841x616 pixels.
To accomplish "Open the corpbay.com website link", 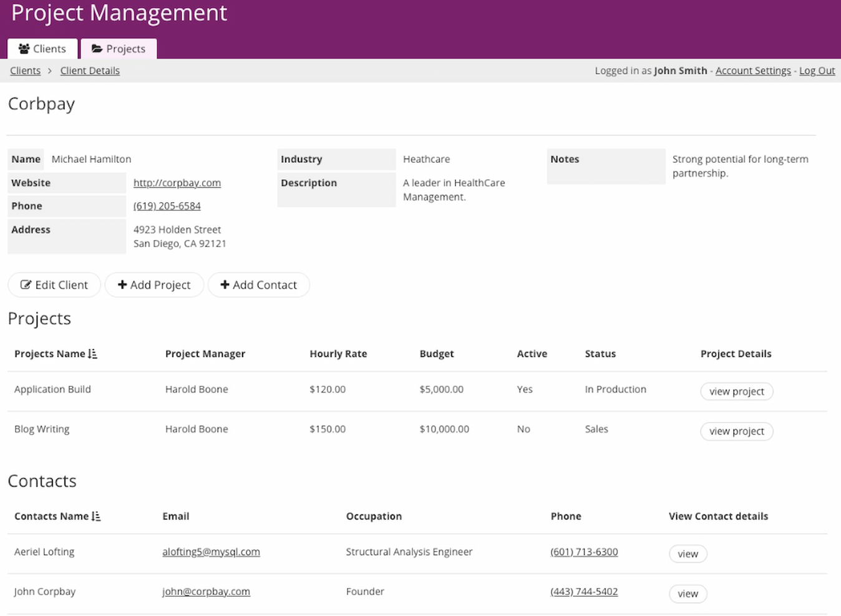I will [177, 183].
